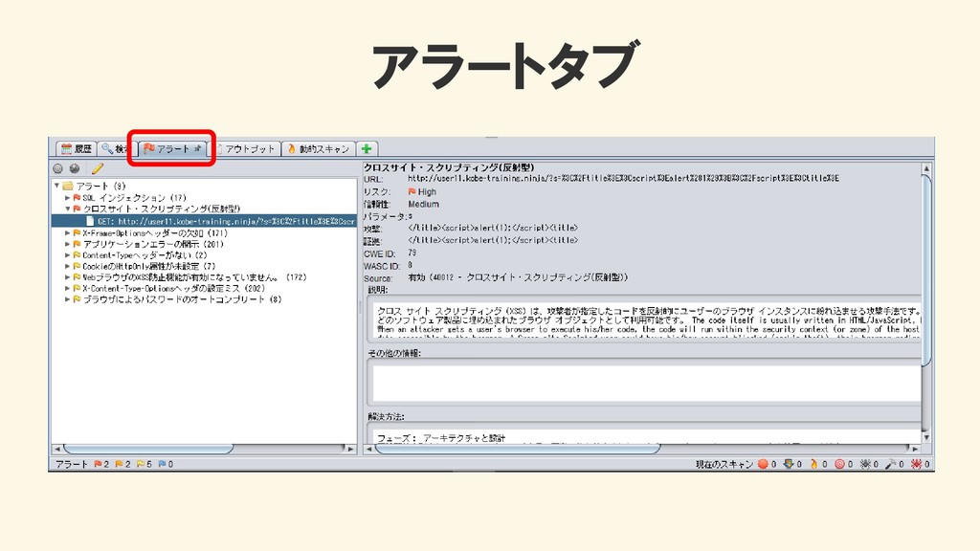Open the 動的スキャン (Active Scan) tab

click(x=319, y=148)
